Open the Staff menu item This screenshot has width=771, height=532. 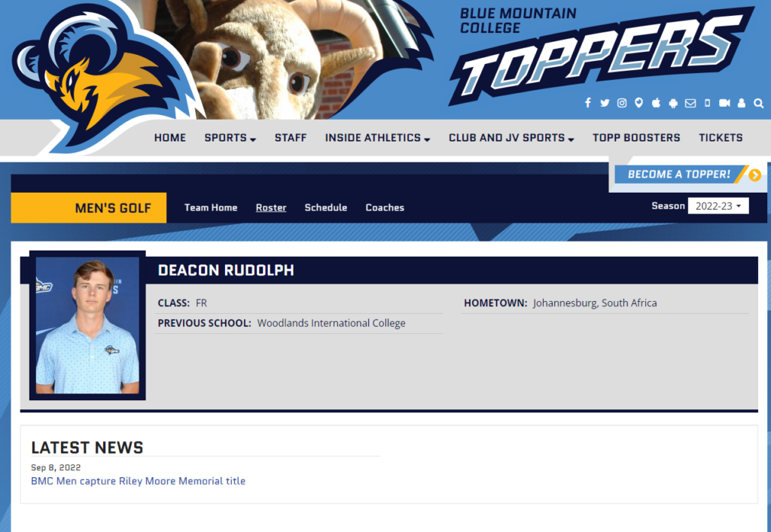click(291, 138)
